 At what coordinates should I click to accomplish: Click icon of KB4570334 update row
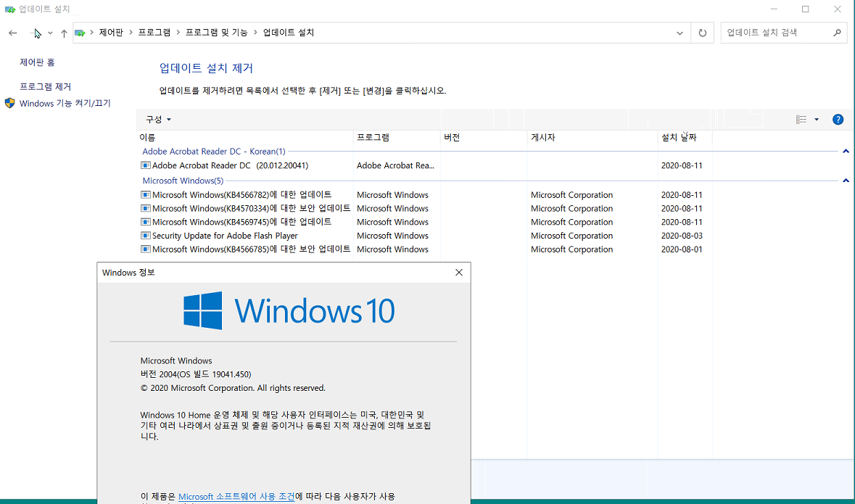click(146, 208)
